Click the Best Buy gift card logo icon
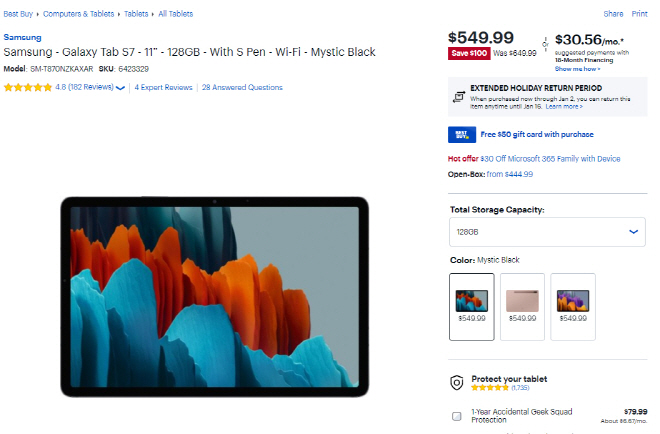660x434 pixels. pyautogui.click(x=462, y=135)
